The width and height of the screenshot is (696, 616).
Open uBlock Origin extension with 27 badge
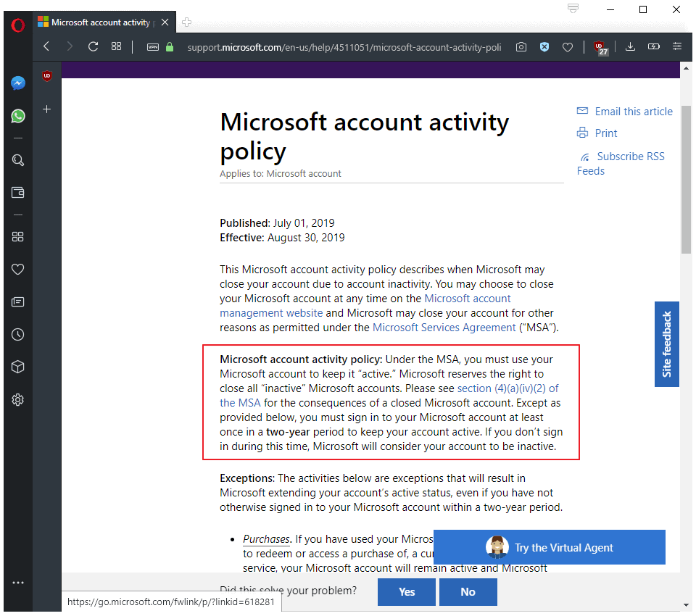600,48
